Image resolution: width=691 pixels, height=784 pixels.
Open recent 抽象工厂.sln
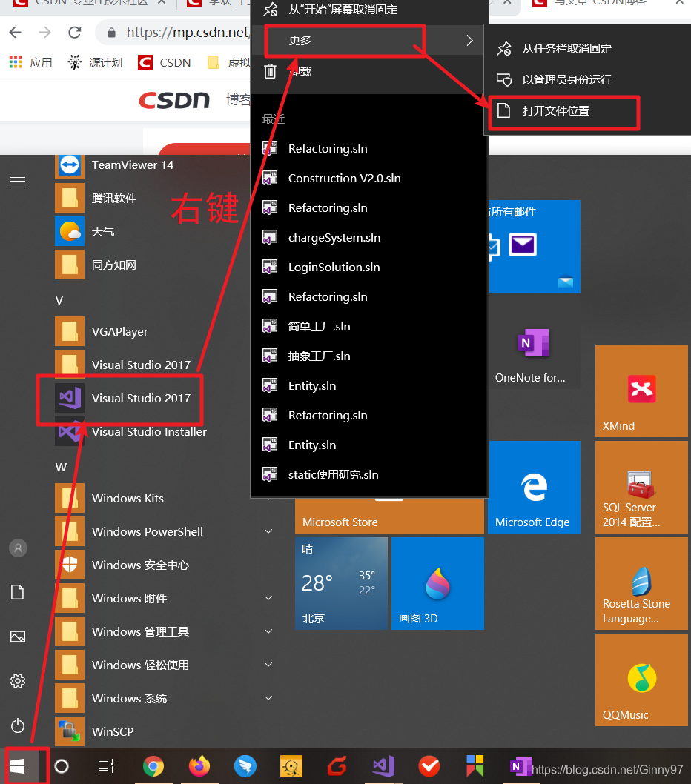369,356
